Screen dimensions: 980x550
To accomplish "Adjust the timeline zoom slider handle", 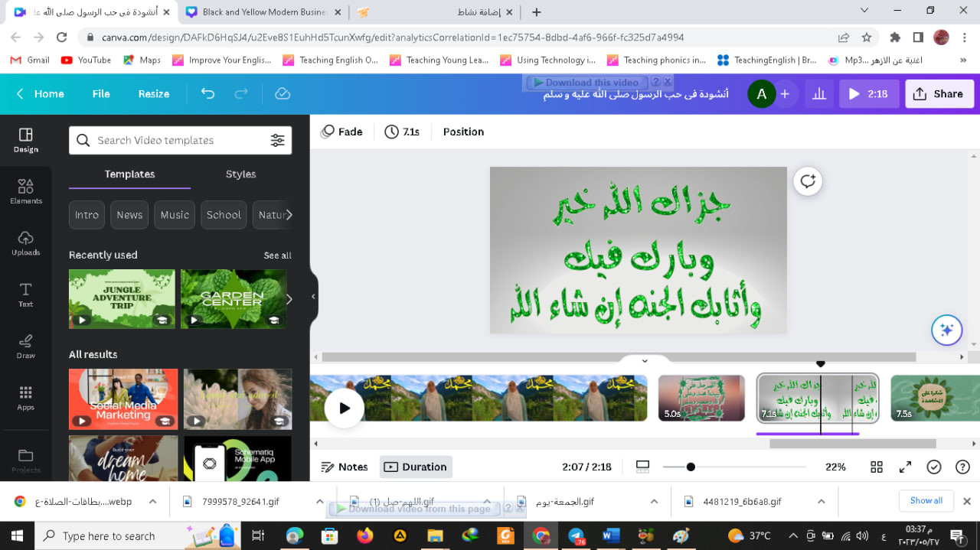I will (691, 467).
